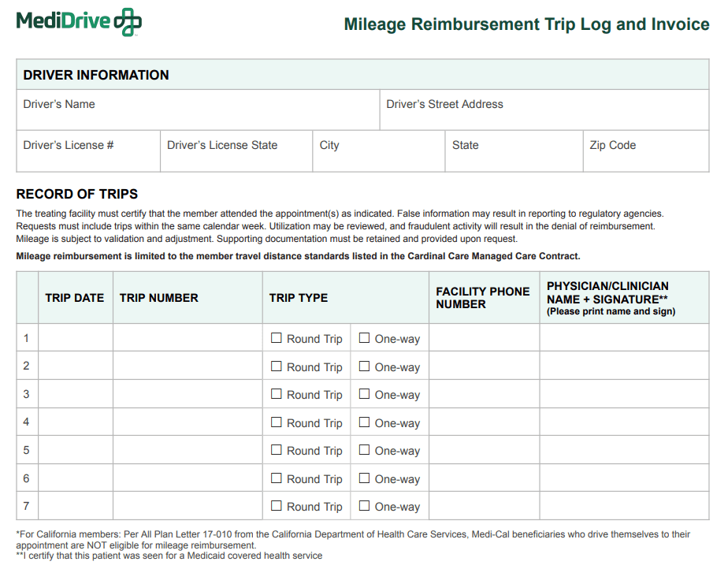The image size is (728, 569).
Task: Click Trip Number cell in row 7
Action: coord(188,505)
